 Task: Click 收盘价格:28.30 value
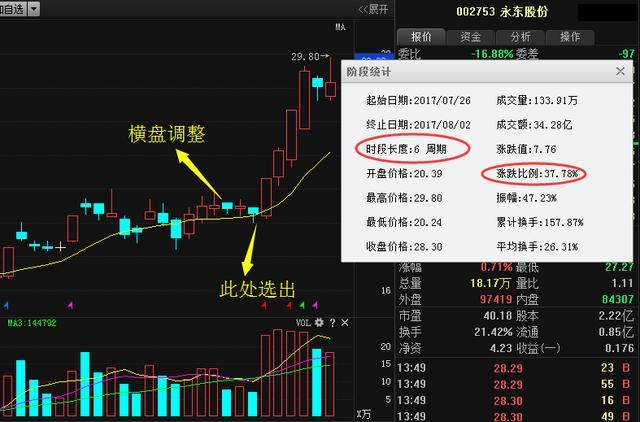pyautogui.click(x=404, y=247)
